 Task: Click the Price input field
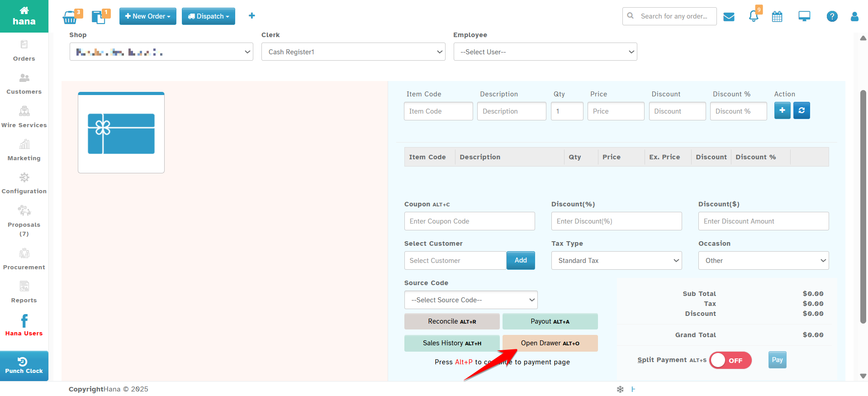[x=616, y=111]
